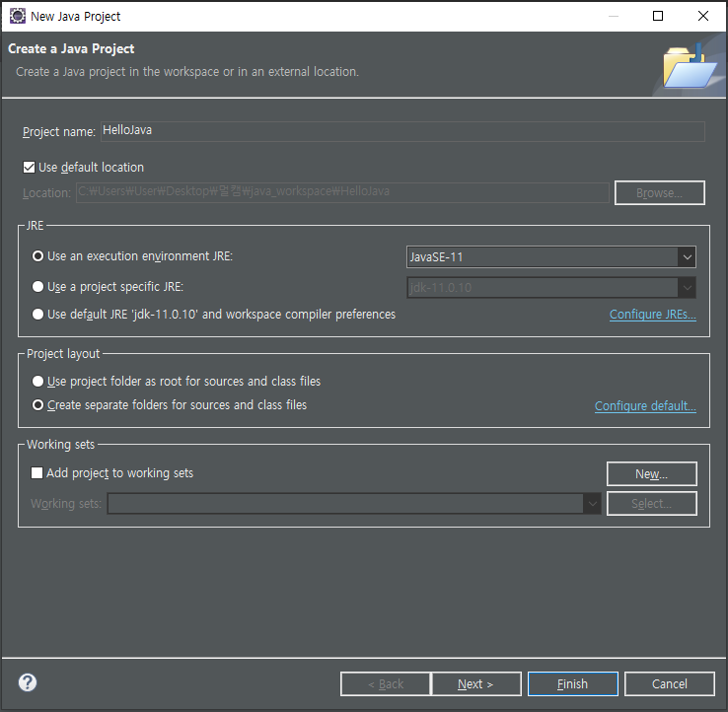Click Finish to create the project
The width and height of the screenshot is (728, 712).
point(573,683)
